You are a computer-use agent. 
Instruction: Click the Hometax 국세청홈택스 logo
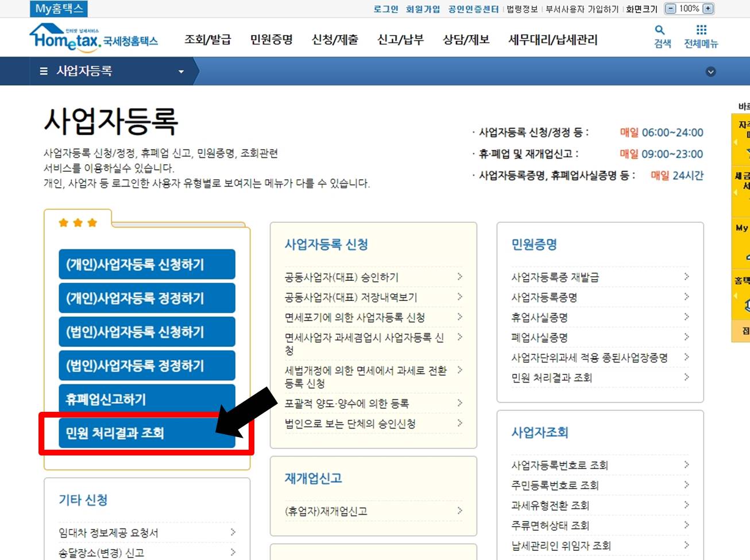tap(94, 37)
